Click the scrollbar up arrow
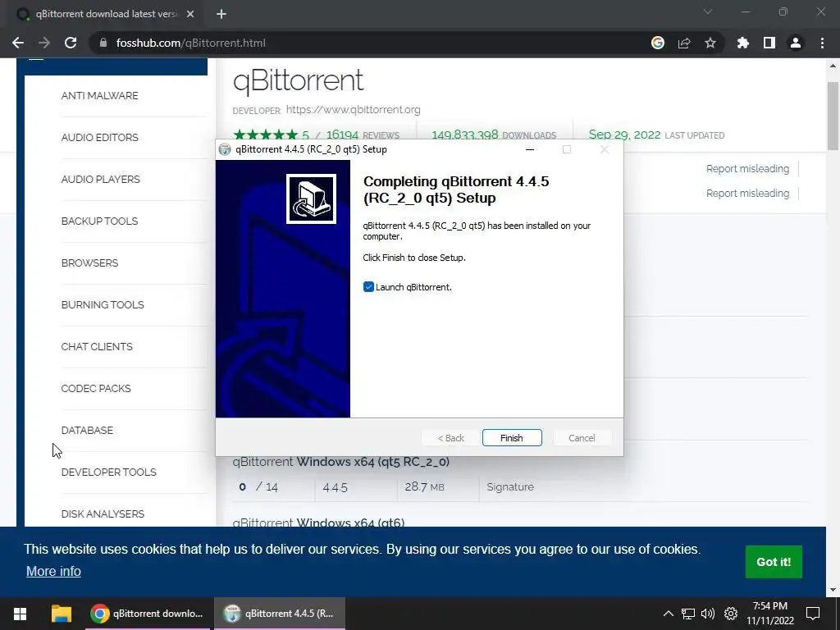Screen dimensions: 840x630 point(833,66)
